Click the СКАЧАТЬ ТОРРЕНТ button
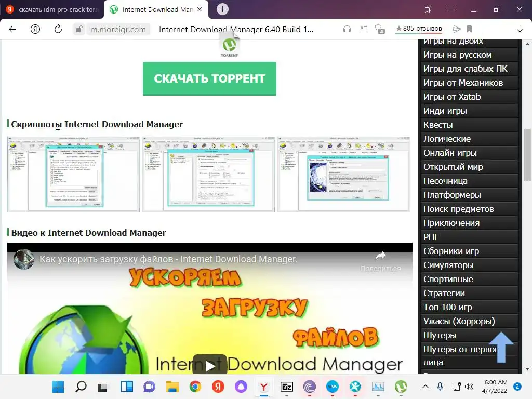This screenshot has width=532, height=399. 209,78
